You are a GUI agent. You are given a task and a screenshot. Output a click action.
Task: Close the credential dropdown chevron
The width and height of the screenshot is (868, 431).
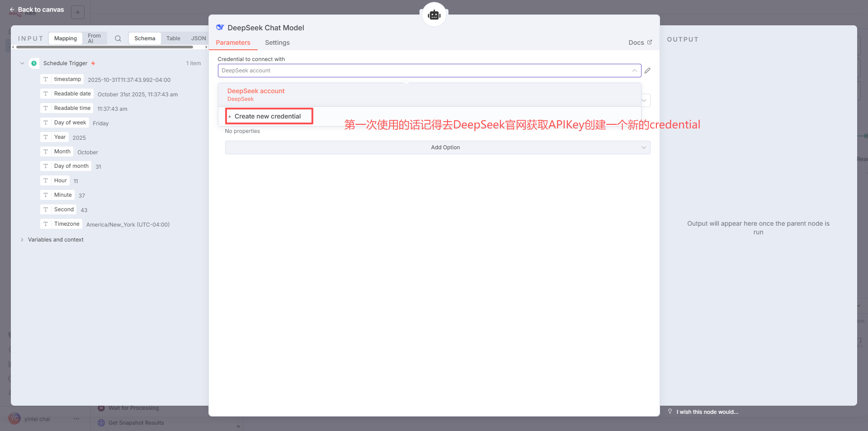point(634,71)
